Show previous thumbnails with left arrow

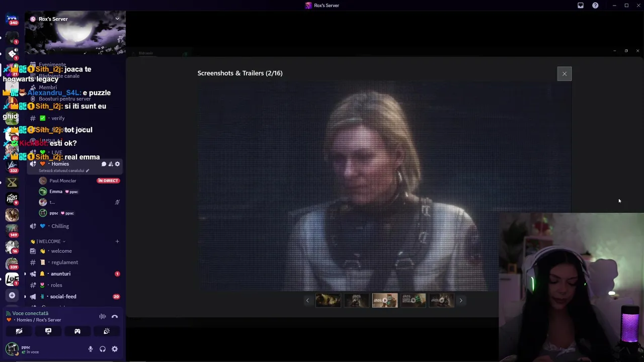point(307,301)
